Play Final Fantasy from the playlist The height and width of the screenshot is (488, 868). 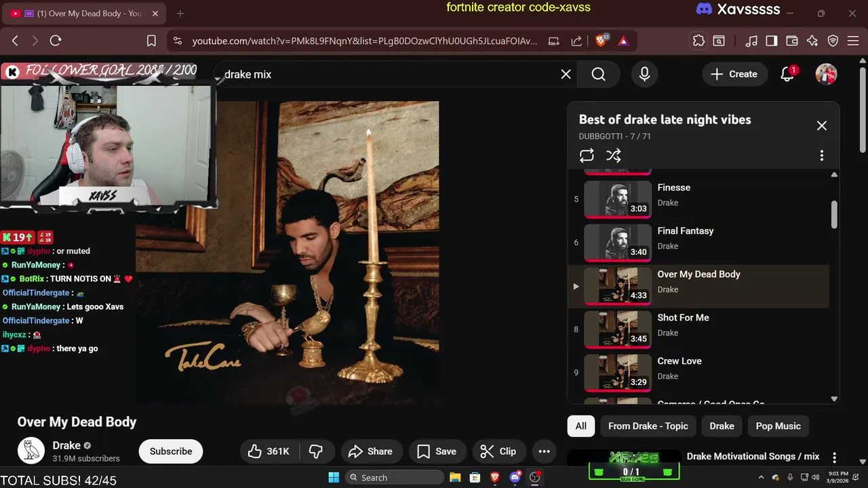click(x=698, y=243)
